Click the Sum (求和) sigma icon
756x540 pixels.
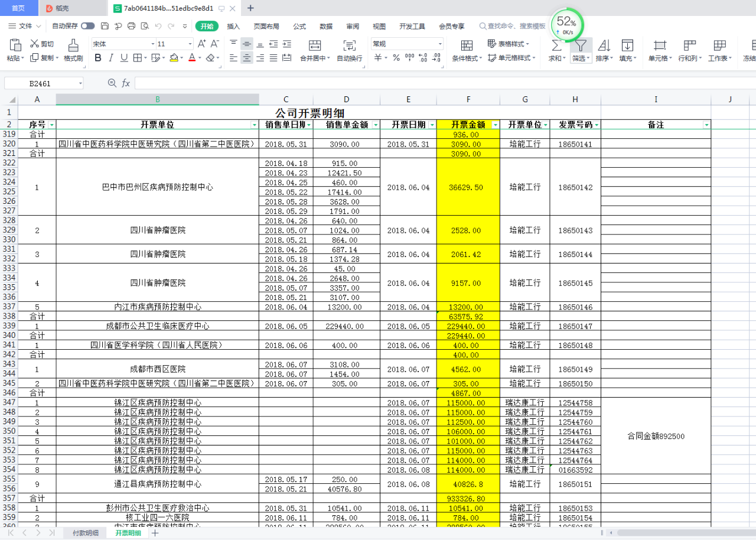coord(556,46)
